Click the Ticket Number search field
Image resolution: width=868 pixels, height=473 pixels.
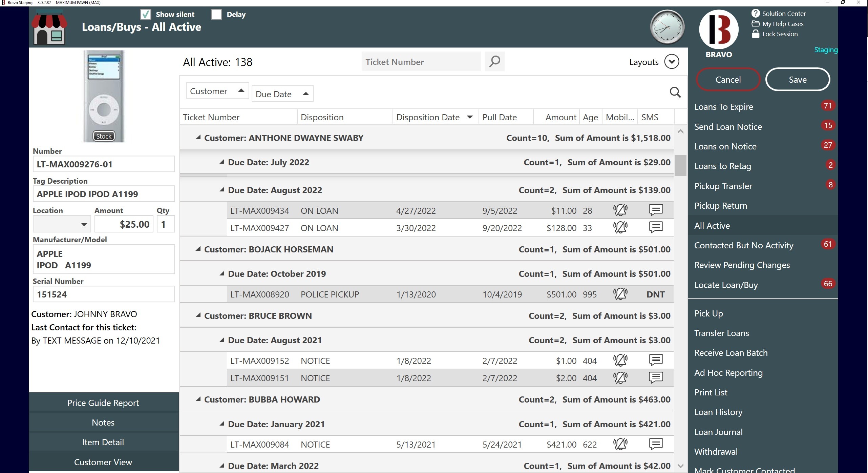(421, 62)
